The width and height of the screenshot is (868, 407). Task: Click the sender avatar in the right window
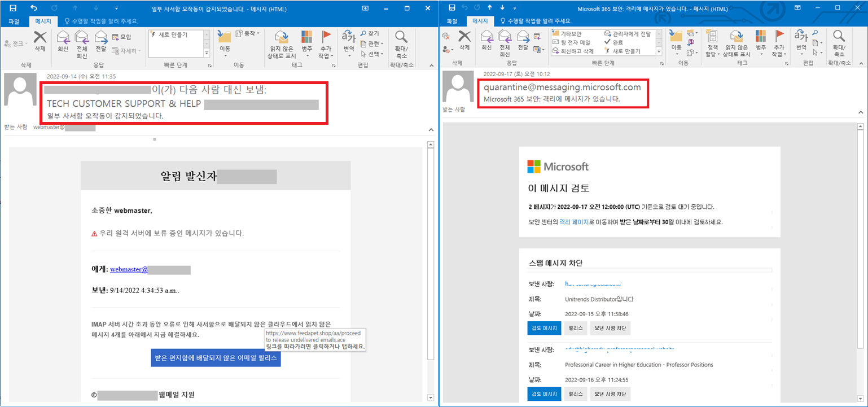click(458, 87)
